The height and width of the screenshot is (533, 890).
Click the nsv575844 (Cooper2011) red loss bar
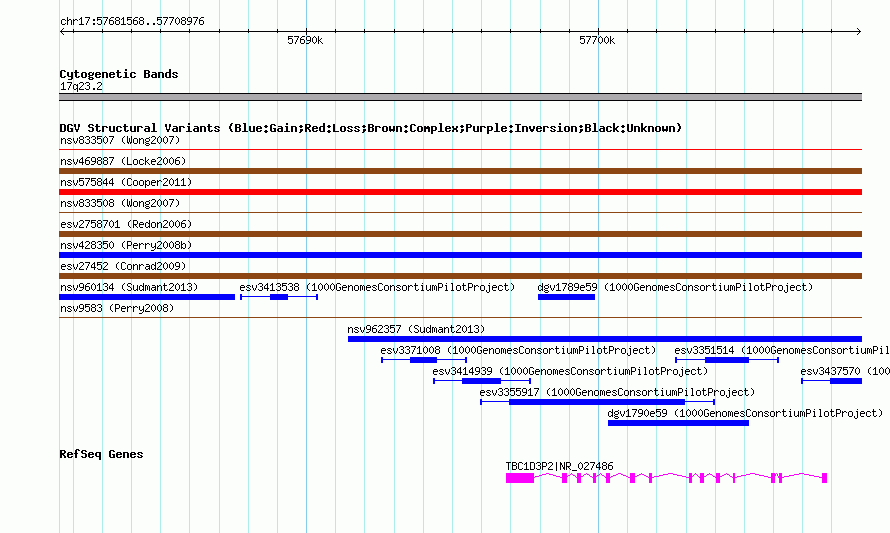point(460,192)
